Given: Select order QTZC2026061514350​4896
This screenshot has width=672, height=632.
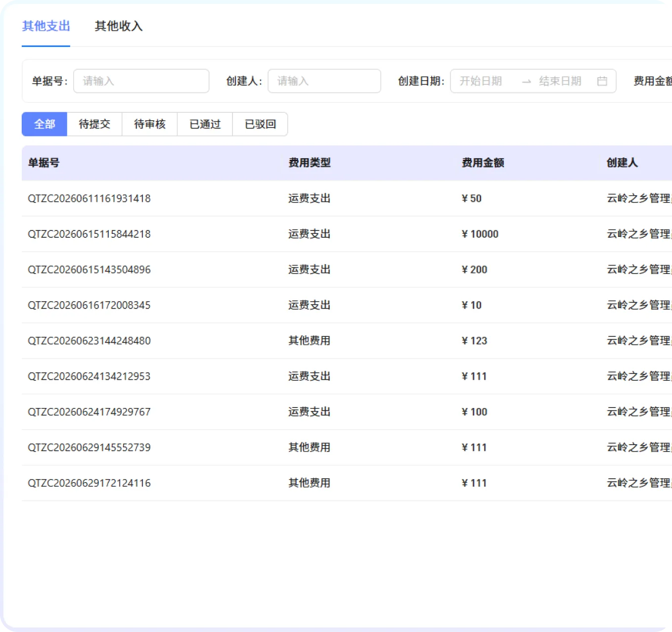Looking at the screenshot, I should pos(89,270).
